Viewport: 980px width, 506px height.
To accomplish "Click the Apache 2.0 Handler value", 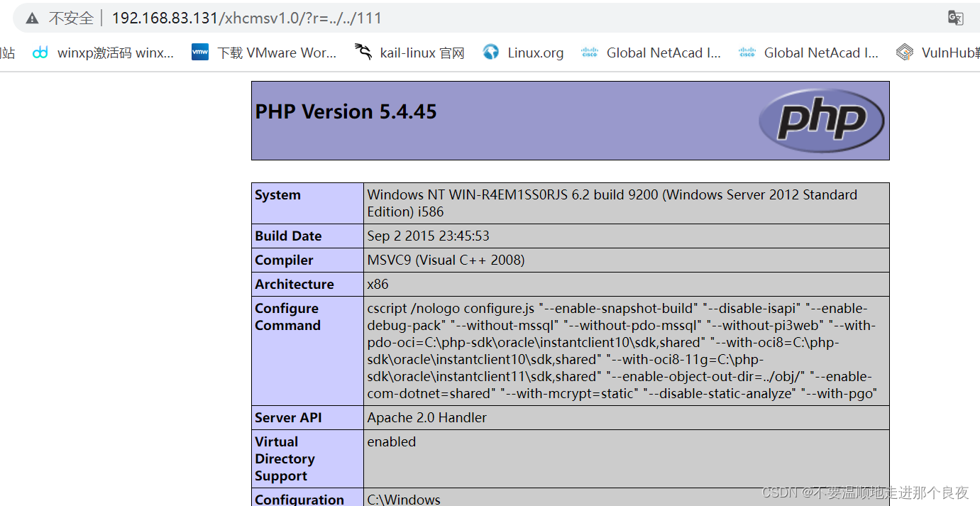I will click(427, 418).
